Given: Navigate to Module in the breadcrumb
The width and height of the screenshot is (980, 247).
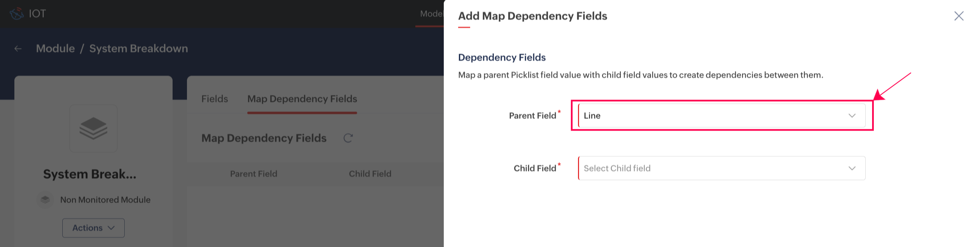Looking at the screenshot, I should pos(55,49).
